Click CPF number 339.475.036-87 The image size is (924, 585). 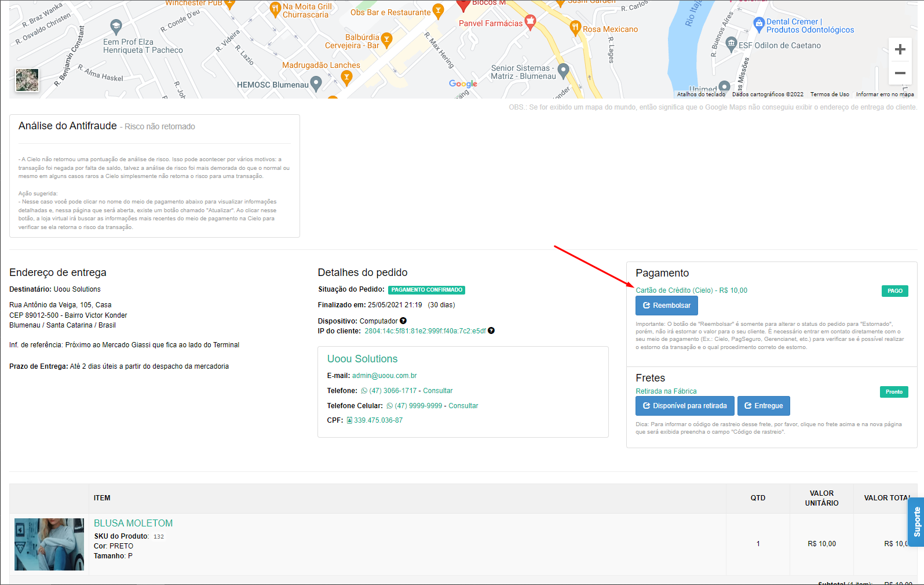[378, 420]
